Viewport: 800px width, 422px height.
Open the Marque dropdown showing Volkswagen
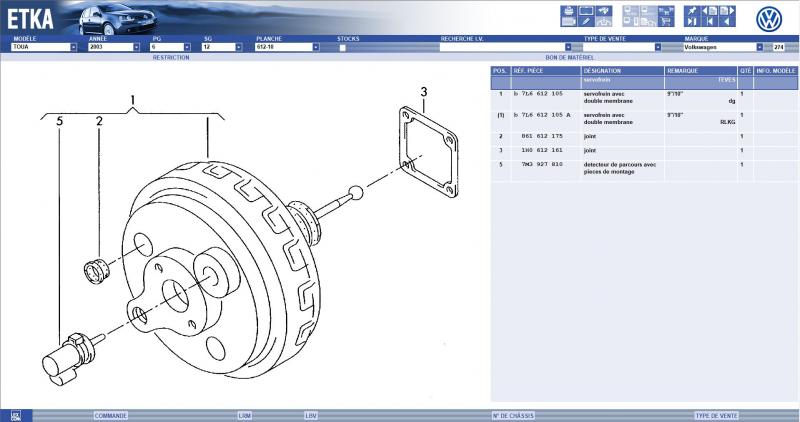(760, 47)
